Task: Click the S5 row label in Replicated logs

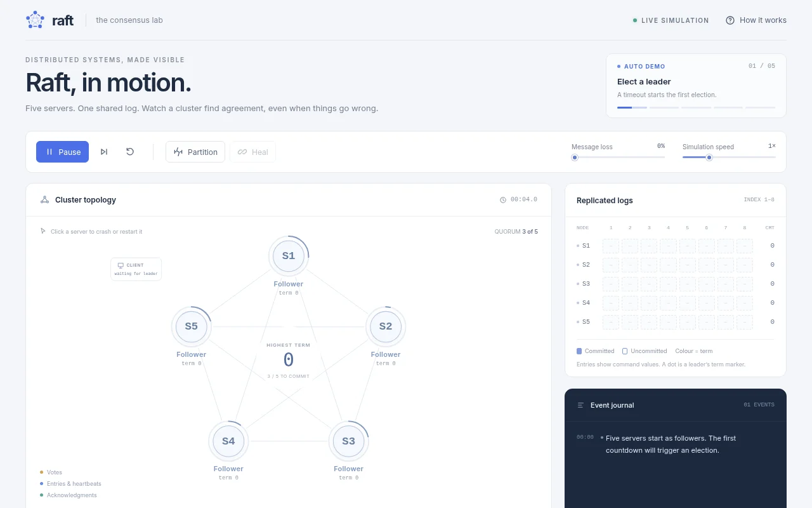Action: pyautogui.click(x=586, y=322)
